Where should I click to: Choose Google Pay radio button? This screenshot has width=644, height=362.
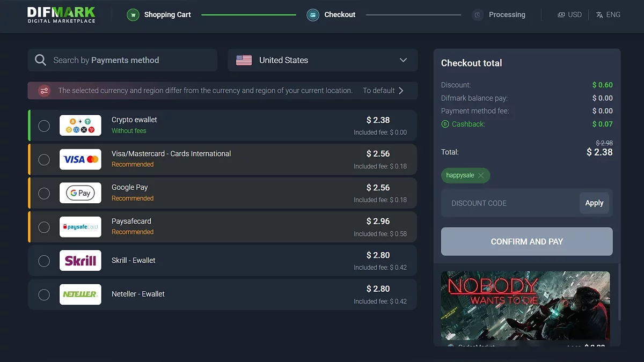tap(44, 193)
